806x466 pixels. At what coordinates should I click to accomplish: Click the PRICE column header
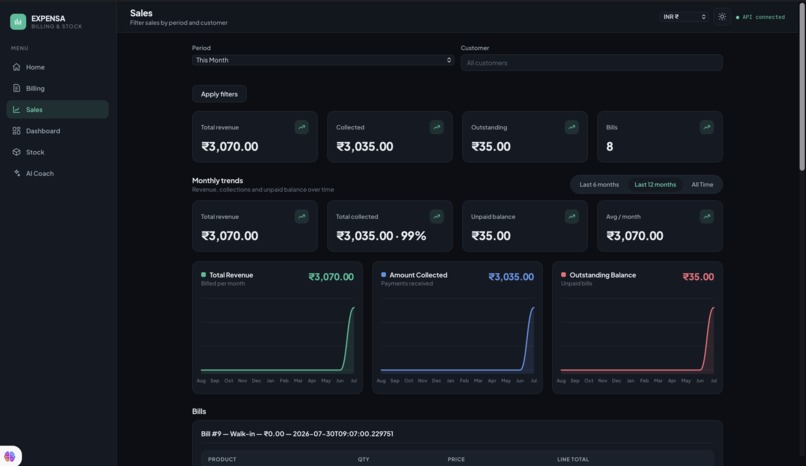[x=456, y=459]
